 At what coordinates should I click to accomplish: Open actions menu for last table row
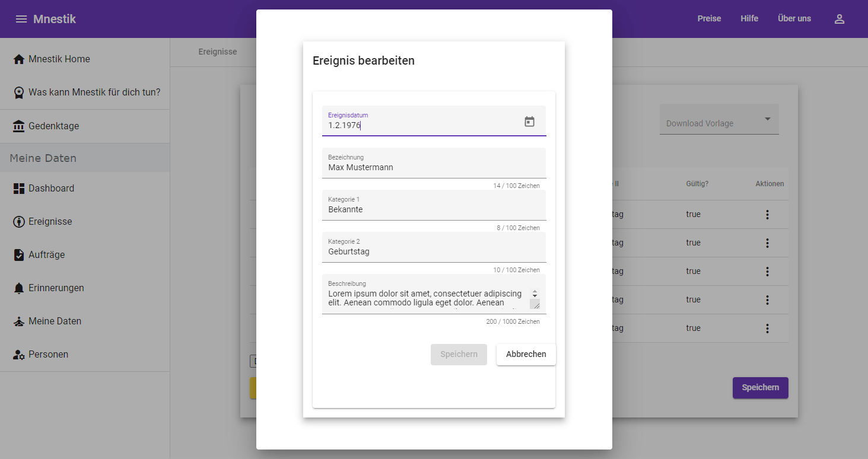pos(767,329)
